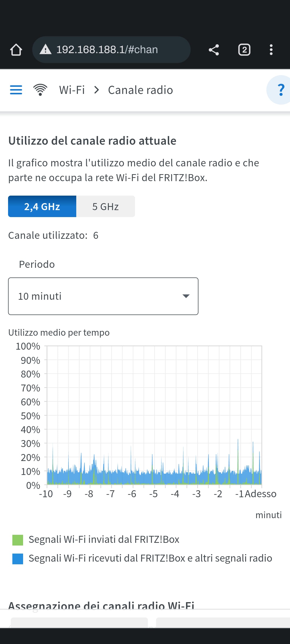Image resolution: width=290 pixels, height=644 pixels.
Task: Tap the Assegnazione dei canali radio heading
Action: pos(101,605)
